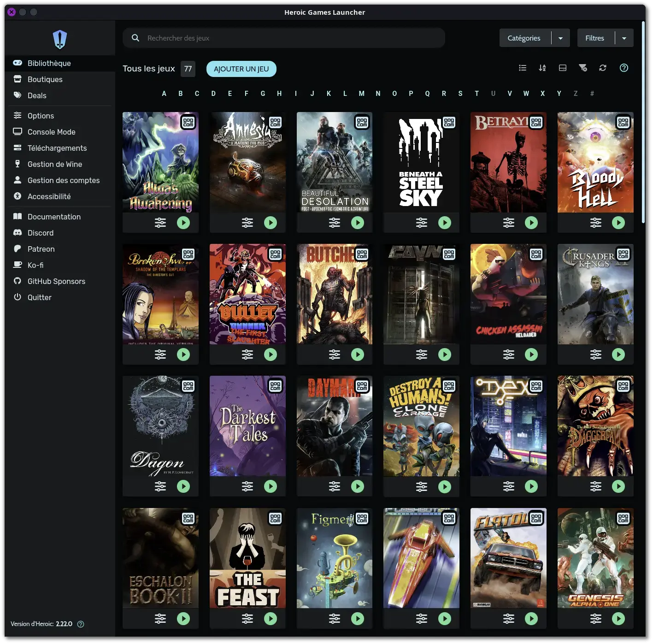Open Téléchargements page

(60, 148)
